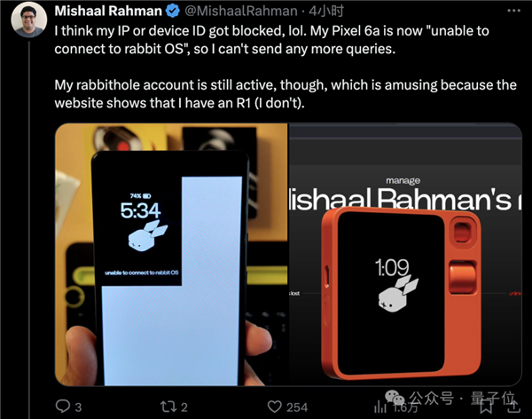This screenshot has height=419, width=532.
Task: Open the orange R1 device image
Action: click(x=405, y=254)
